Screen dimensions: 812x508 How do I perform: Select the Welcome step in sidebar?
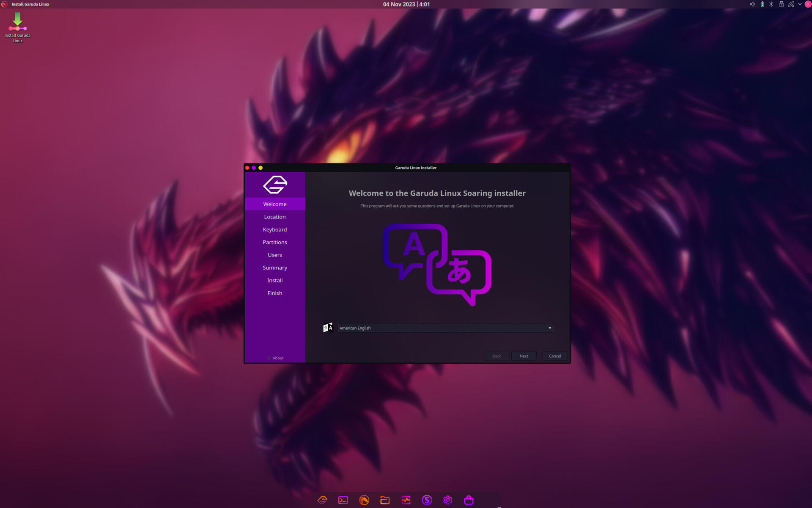275,204
